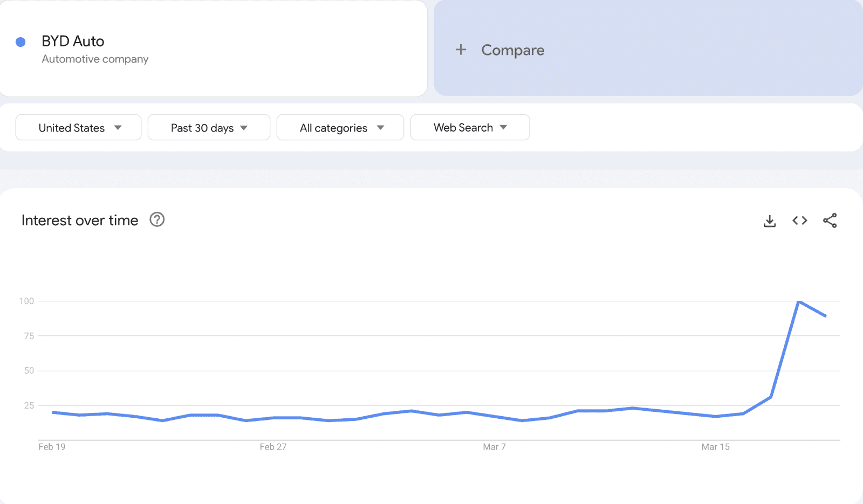Edit the BYD Auto search term

(x=73, y=41)
